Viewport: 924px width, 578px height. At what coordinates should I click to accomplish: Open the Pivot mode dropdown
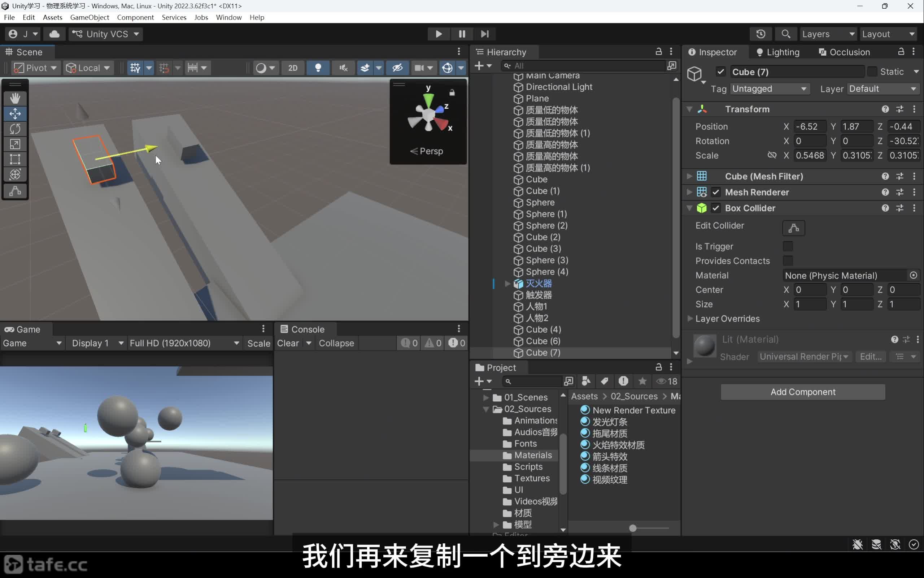35,68
